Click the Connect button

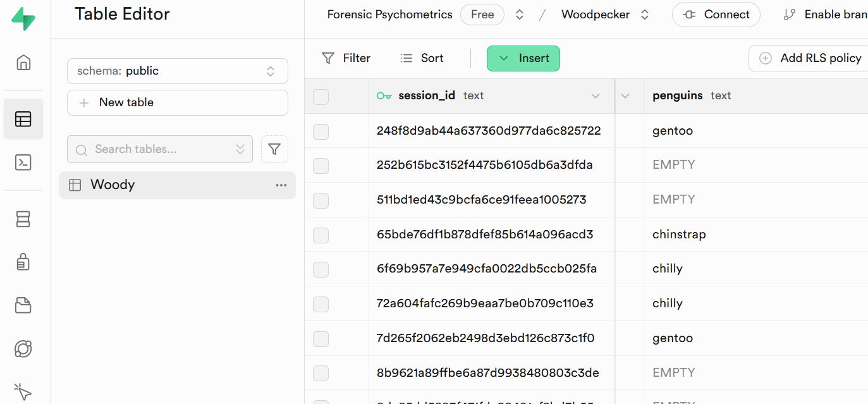click(716, 15)
